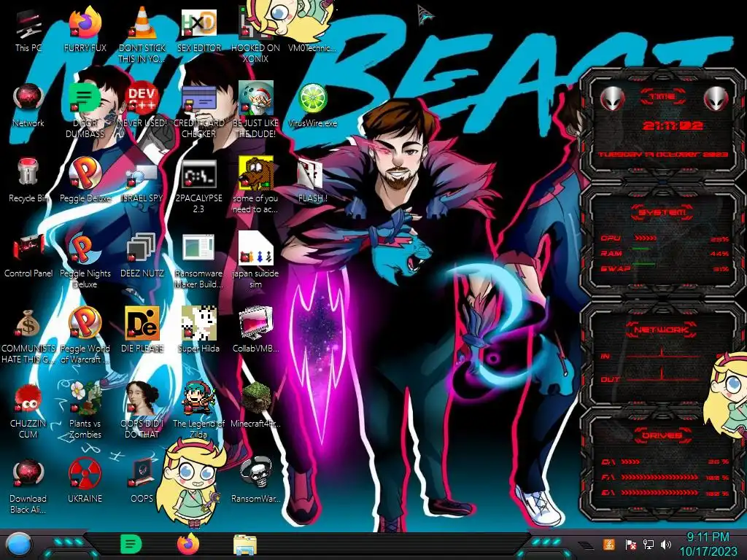Image resolution: width=747 pixels, height=560 pixels.
Task: Click the orange tray icon beside the flag
Action: point(609,544)
